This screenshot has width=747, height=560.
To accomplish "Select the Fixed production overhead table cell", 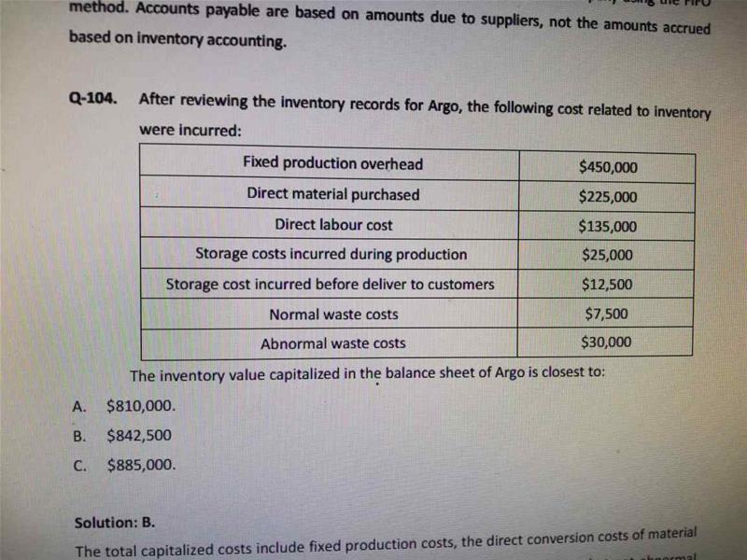I will tap(332, 164).
